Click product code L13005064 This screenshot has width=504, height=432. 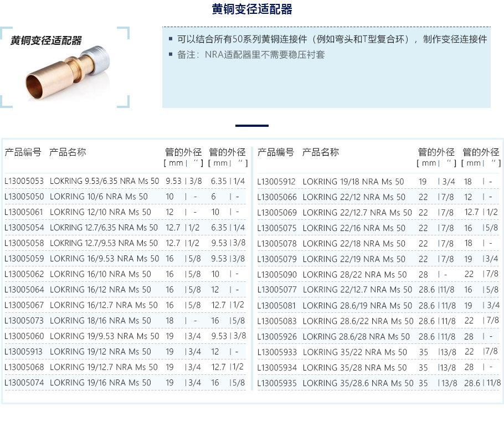[24, 290]
